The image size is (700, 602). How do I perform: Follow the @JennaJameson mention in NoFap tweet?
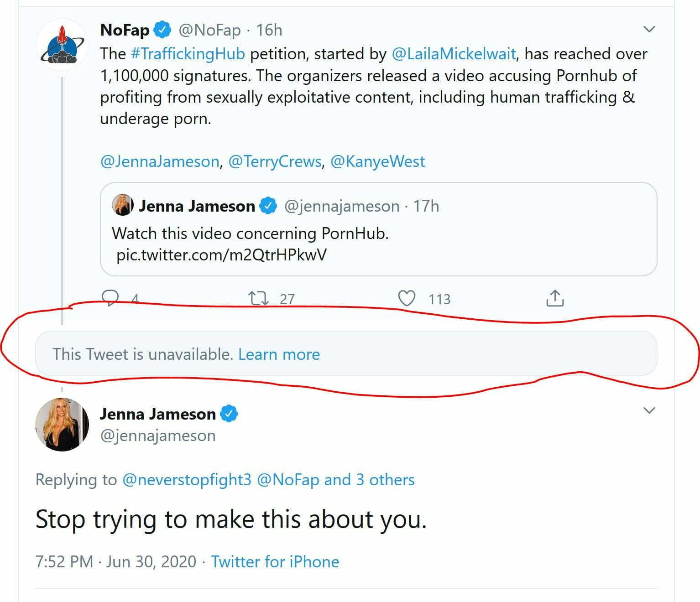point(160,161)
